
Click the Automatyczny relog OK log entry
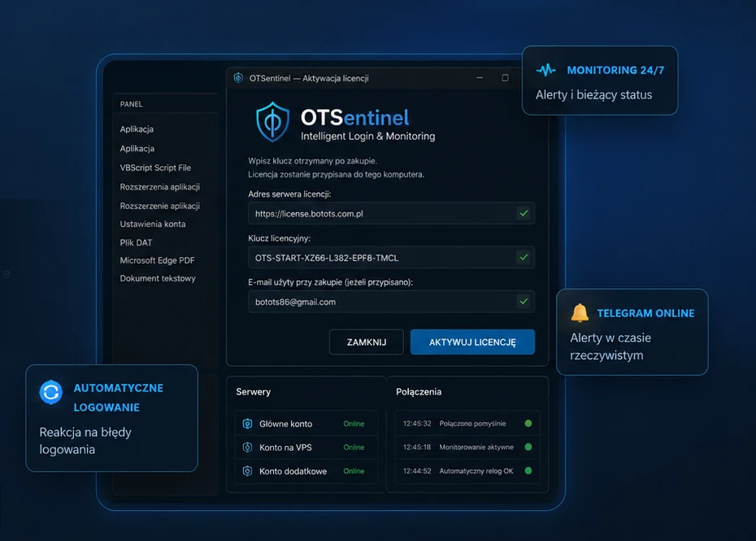(x=476, y=470)
